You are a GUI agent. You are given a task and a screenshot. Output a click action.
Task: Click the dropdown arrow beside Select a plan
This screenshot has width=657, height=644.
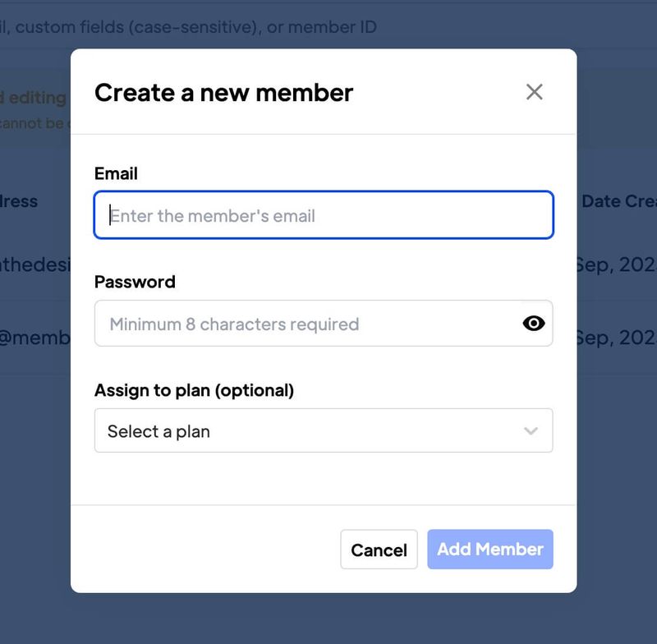pos(531,430)
